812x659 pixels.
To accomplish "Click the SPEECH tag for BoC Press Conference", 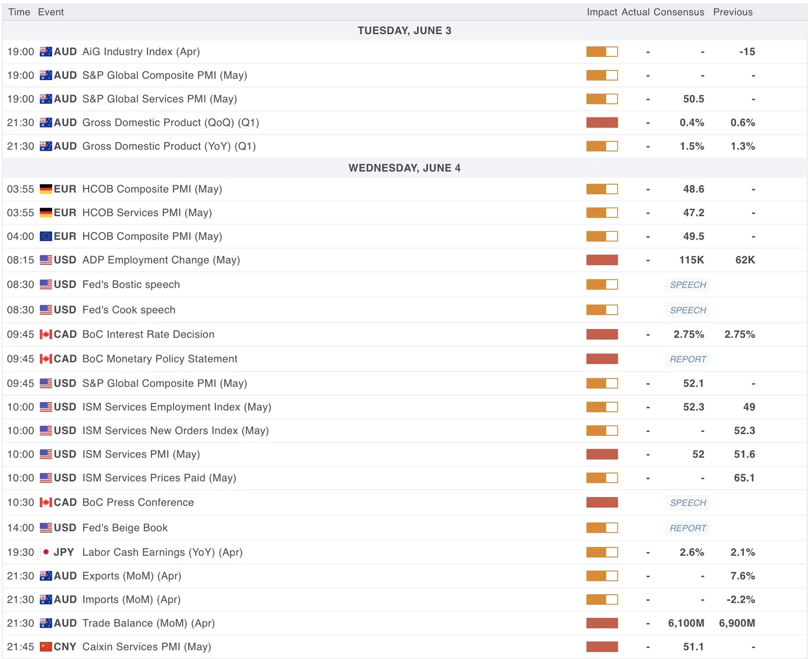I will click(x=688, y=503).
